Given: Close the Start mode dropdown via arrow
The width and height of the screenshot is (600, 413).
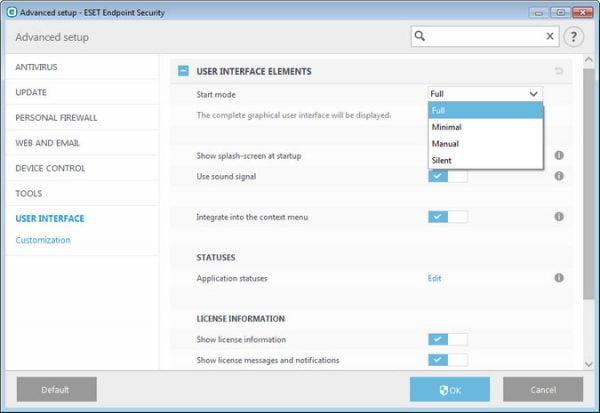Looking at the screenshot, I should coord(533,94).
